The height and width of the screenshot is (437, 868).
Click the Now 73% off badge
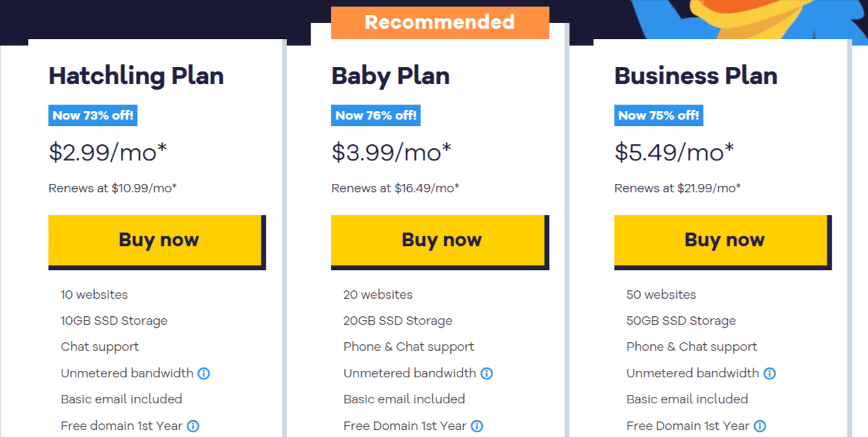[x=93, y=116]
